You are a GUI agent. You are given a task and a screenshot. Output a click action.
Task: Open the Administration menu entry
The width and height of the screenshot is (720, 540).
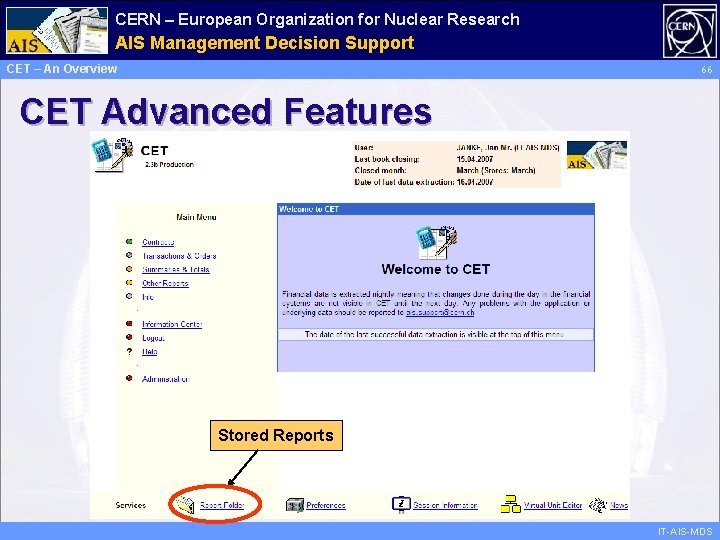click(165, 379)
